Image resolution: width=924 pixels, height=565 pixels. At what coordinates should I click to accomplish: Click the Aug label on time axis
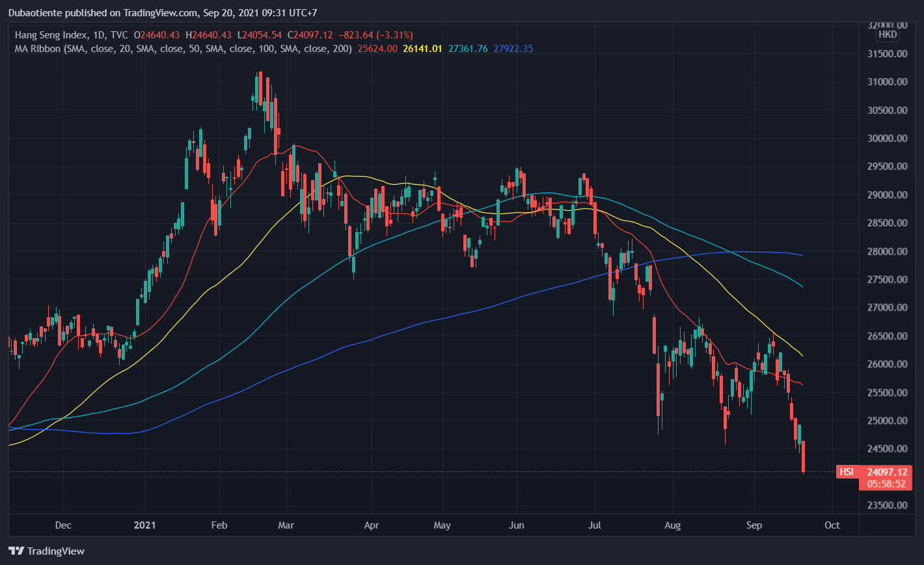pyautogui.click(x=673, y=525)
